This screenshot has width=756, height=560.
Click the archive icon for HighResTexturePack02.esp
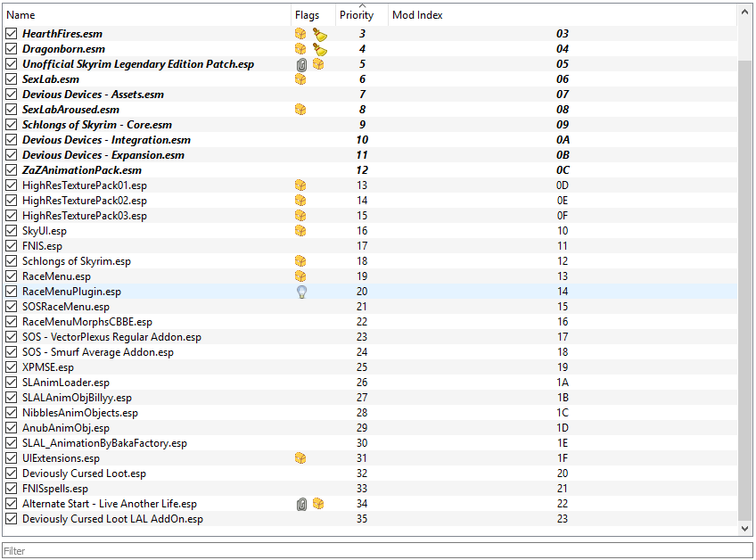[x=300, y=200]
